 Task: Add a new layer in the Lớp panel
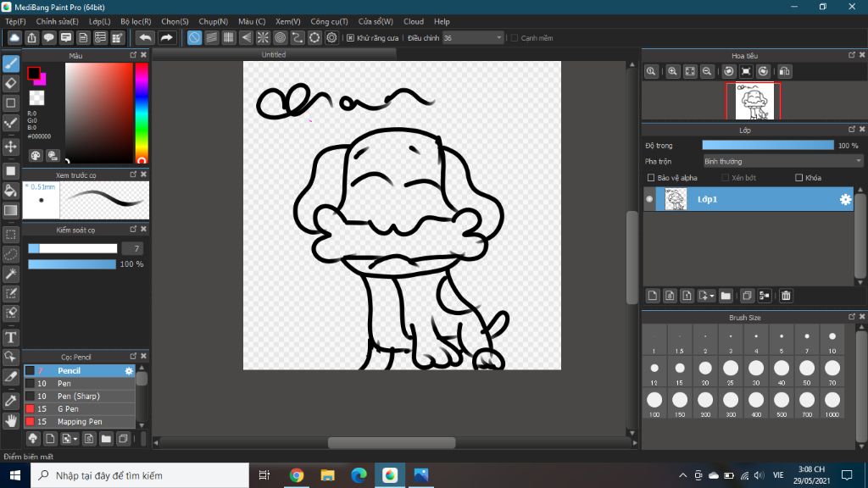(653, 296)
